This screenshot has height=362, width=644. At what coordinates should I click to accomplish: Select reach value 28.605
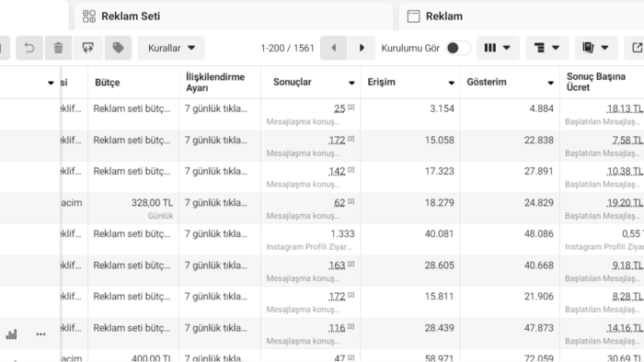click(440, 266)
